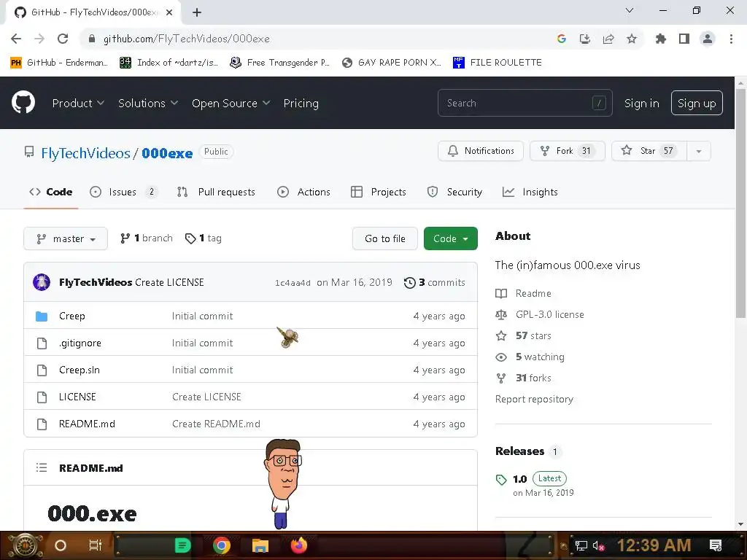Open the notification center icon
747x560 pixels.
(x=716, y=545)
